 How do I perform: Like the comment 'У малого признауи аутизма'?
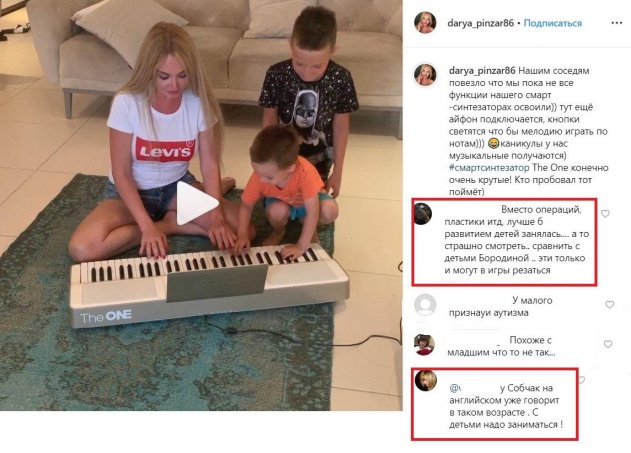pos(610,305)
